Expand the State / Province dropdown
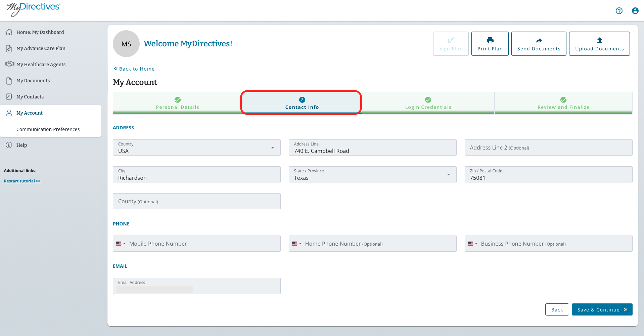 coord(373,174)
